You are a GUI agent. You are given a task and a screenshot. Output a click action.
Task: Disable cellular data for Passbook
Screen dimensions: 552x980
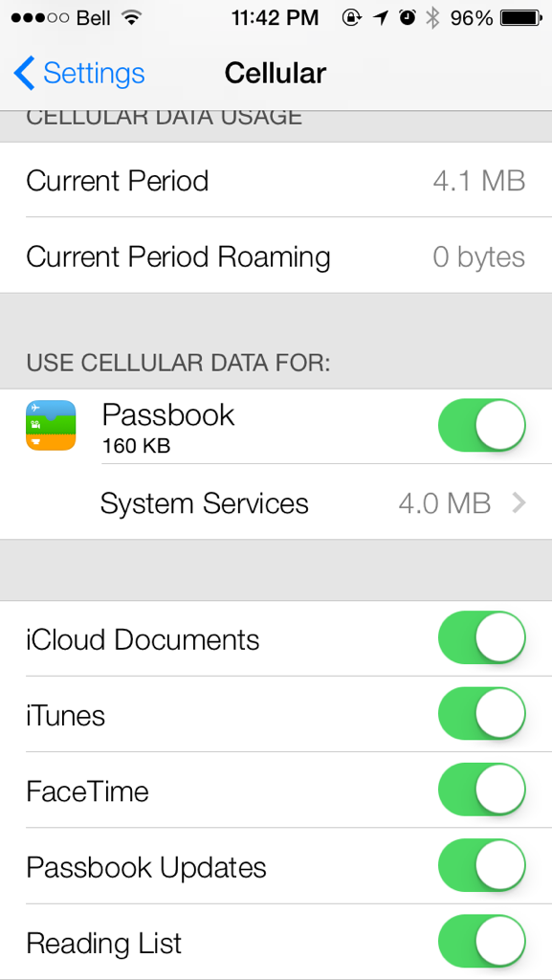coord(481,425)
